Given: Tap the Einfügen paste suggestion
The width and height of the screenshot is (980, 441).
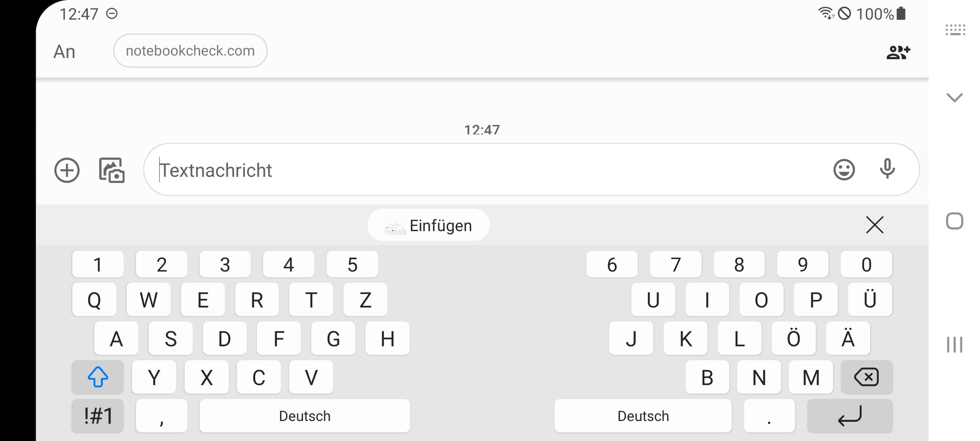Looking at the screenshot, I should point(428,225).
